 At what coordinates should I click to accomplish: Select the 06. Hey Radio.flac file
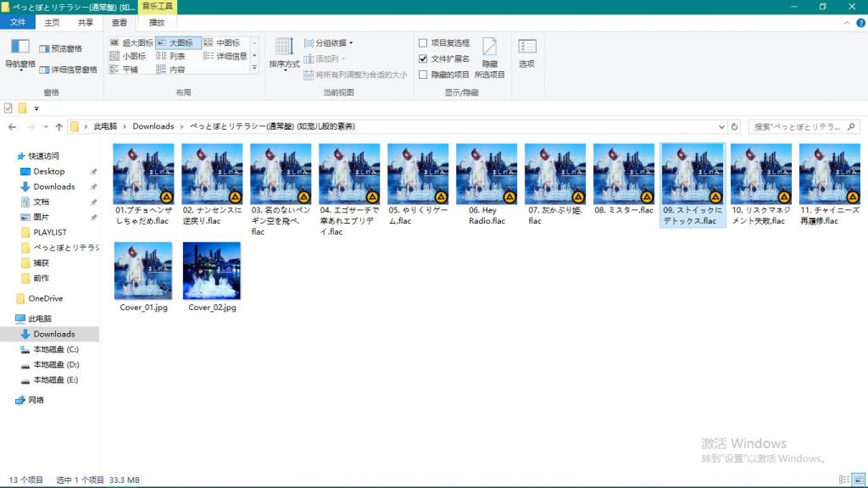pyautogui.click(x=487, y=185)
